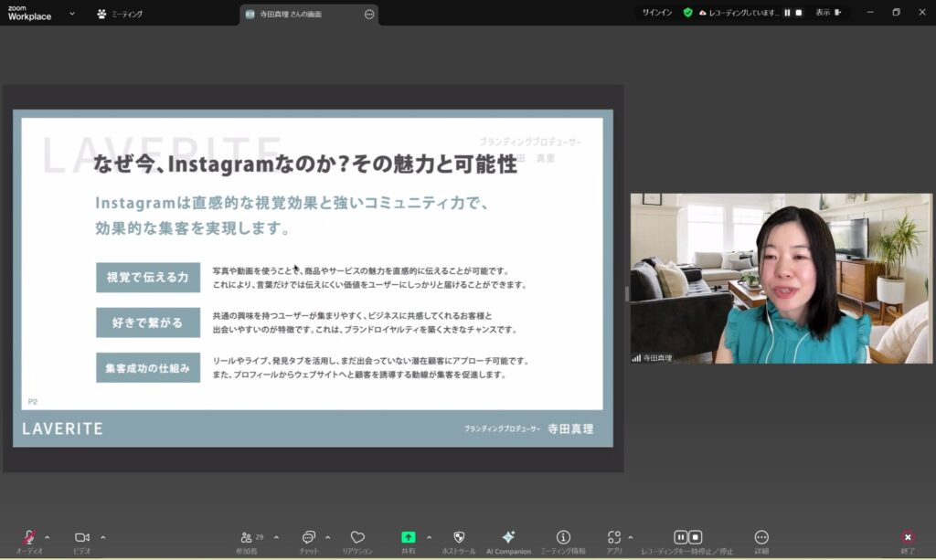
Task: Expand participants options caret
Action: (x=276, y=537)
